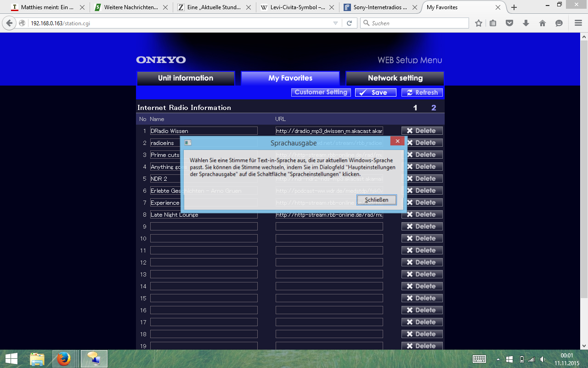Image resolution: width=588 pixels, height=368 pixels.
Task: Click the browser's vertical scrollbar
Action: (584, 184)
